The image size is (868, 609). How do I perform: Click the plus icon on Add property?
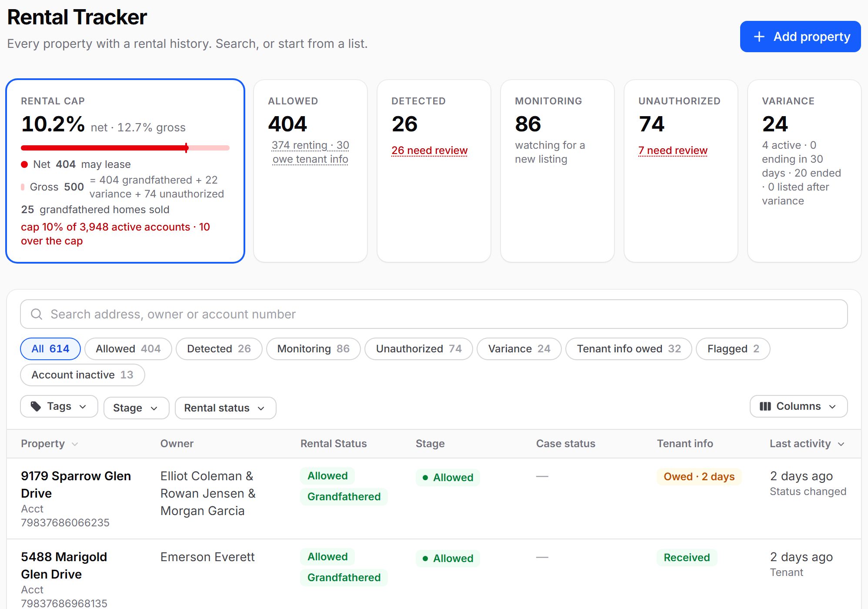(x=759, y=37)
